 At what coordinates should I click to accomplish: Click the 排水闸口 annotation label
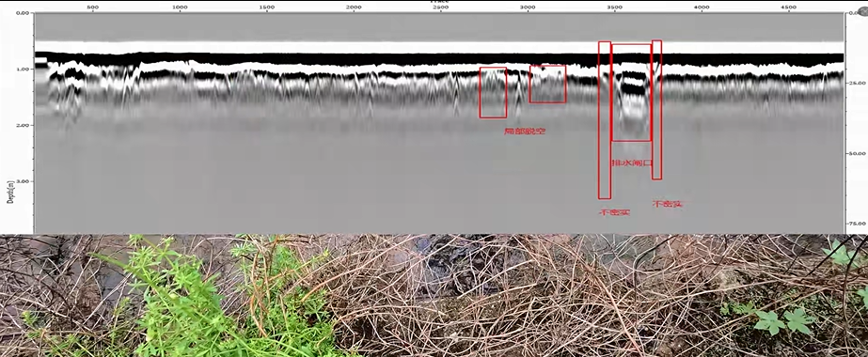(632, 163)
